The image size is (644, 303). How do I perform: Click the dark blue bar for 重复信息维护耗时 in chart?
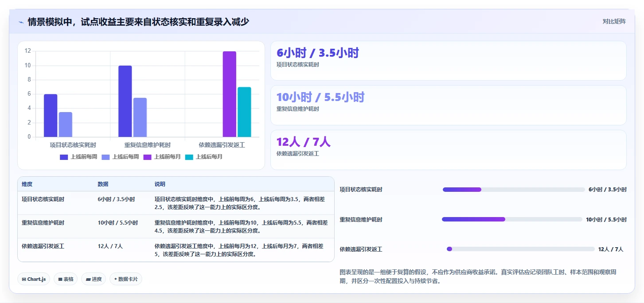click(x=125, y=101)
